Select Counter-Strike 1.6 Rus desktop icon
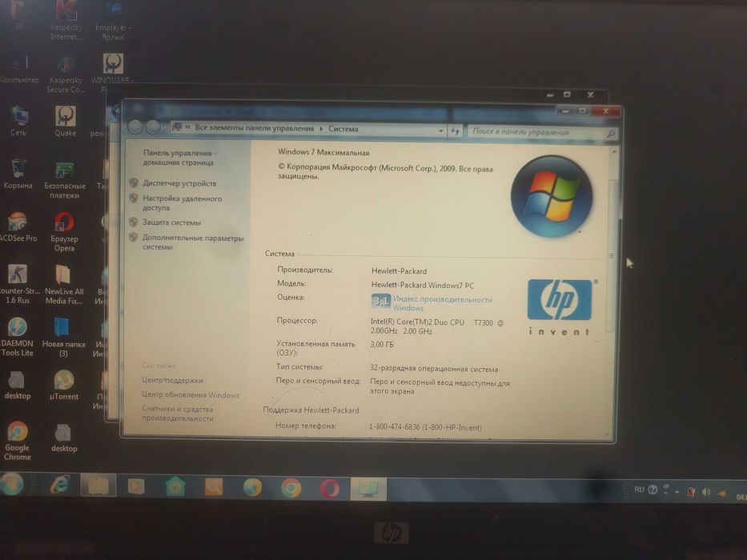Viewport: 747px width, 560px height. pos(18,284)
